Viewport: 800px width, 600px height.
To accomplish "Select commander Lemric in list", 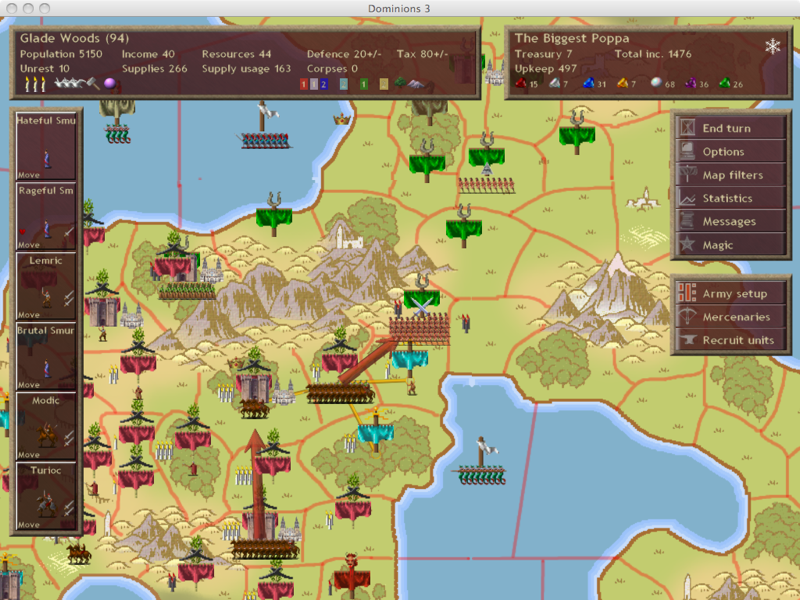I will [46, 286].
